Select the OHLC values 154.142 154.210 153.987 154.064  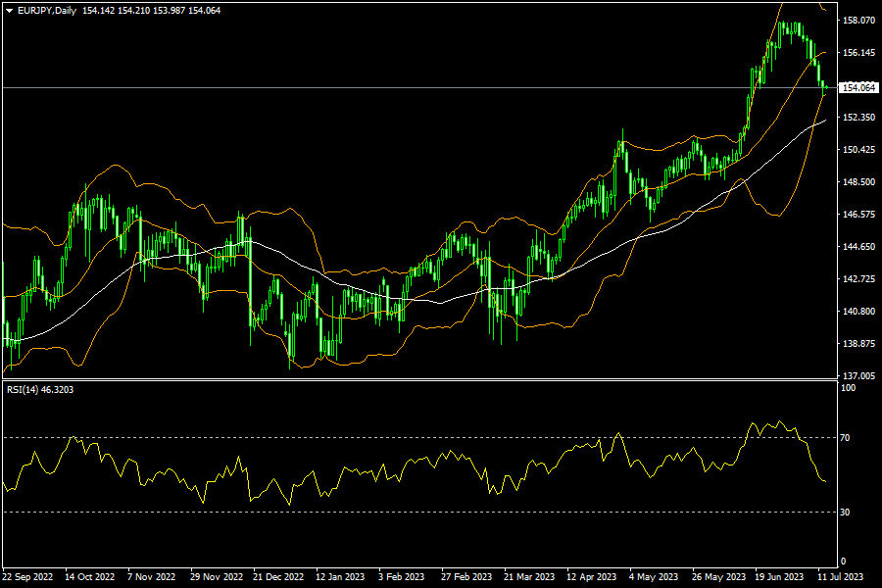(151, 11)
